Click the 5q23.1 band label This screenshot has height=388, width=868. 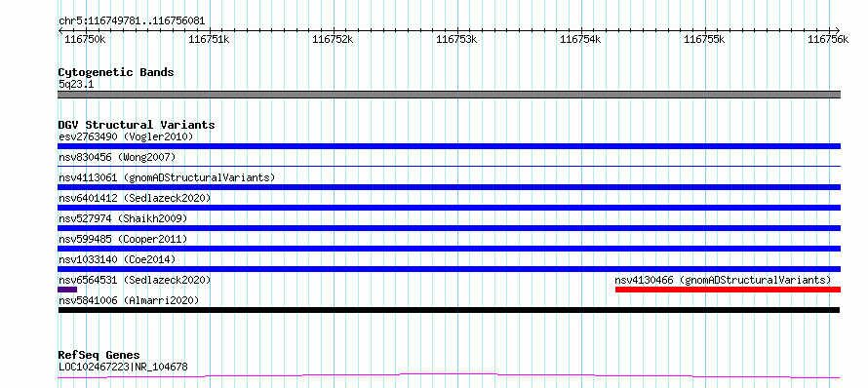[76, 84]
